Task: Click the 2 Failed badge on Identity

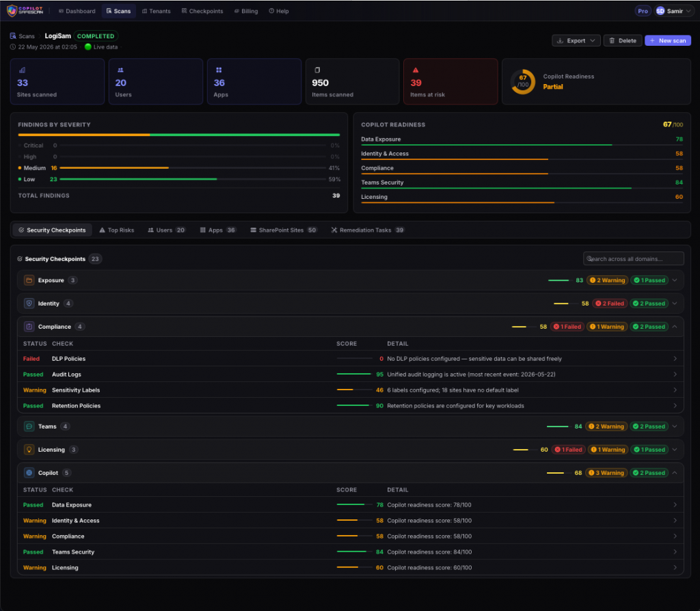Action: (x=609, y=303)
